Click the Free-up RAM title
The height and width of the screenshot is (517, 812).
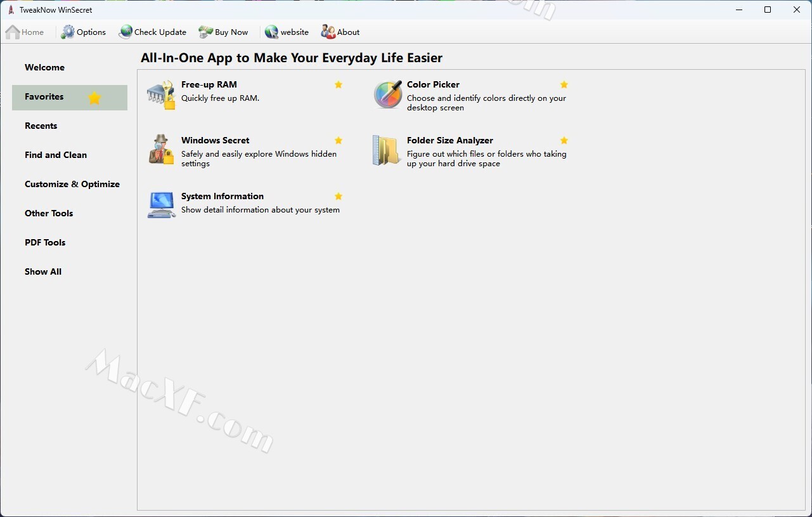point(209,84)
